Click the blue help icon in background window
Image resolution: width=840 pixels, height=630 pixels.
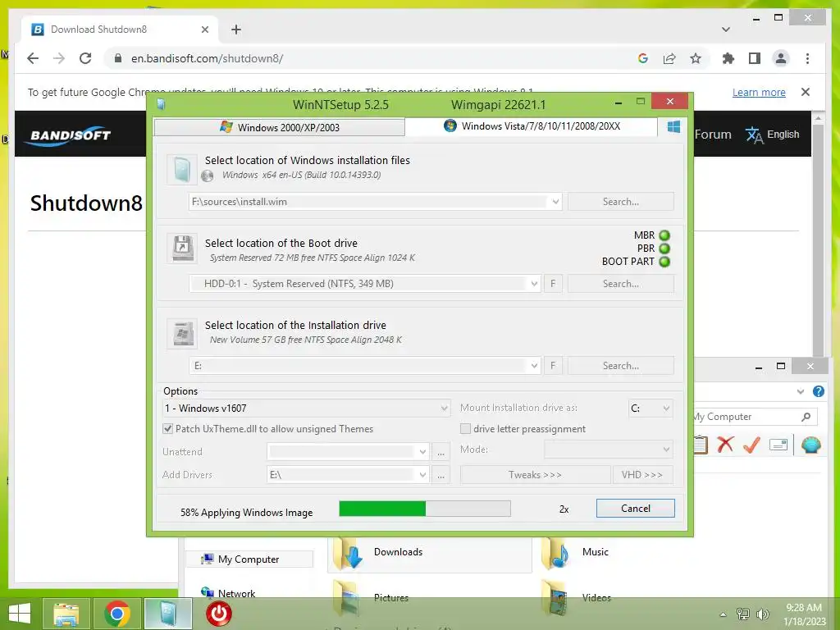pos(818,391)
